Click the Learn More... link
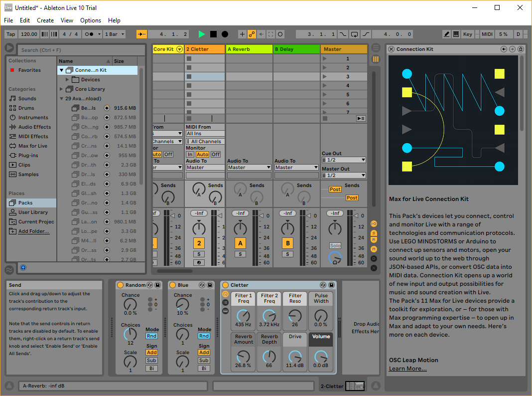The height and width of the screenshot is (396, 532). tap(408, 369)
